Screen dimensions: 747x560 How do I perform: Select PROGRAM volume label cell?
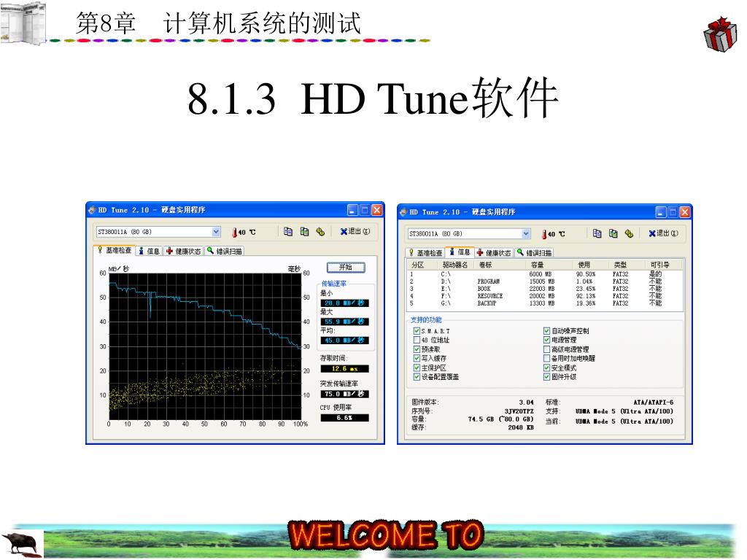pyautogui.click(x=488, y=281)
